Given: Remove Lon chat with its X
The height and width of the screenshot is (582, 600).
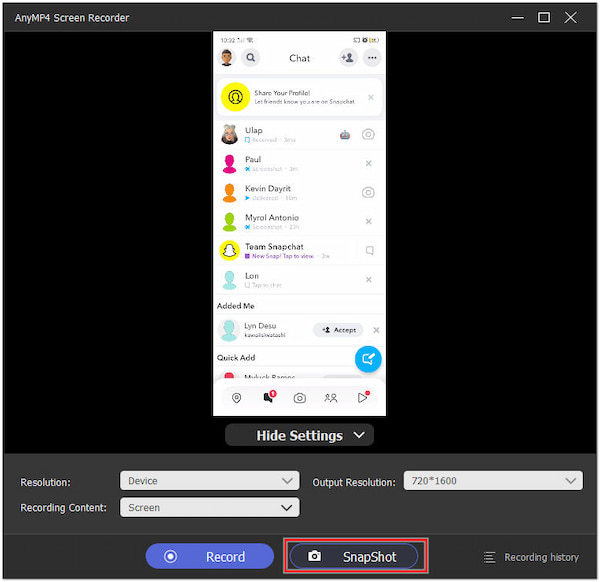Looking at the screenshot, I should point(368,280).
